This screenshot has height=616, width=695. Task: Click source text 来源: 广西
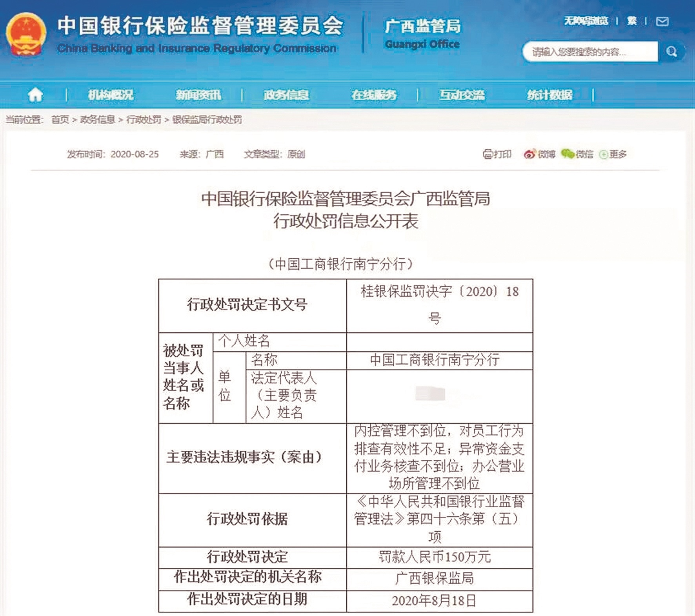[x=202, y=154]
